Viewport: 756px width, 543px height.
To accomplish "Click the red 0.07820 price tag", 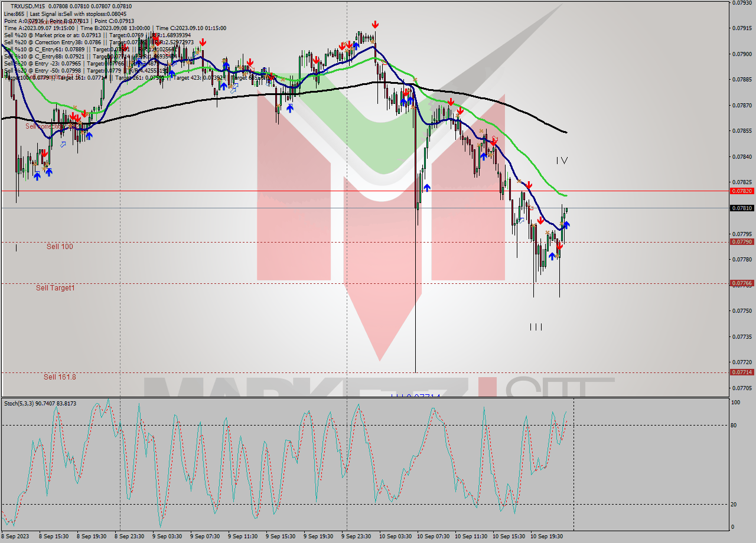I will (742, 191).
